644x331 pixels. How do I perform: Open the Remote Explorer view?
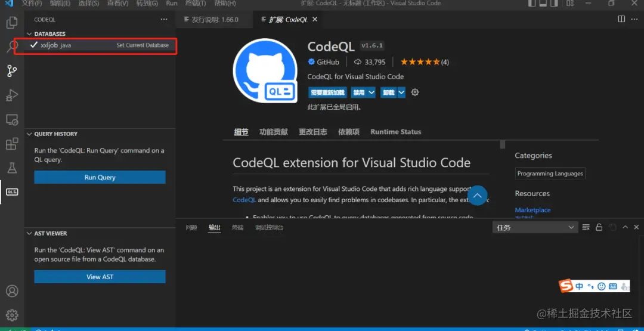coord(12,119)
